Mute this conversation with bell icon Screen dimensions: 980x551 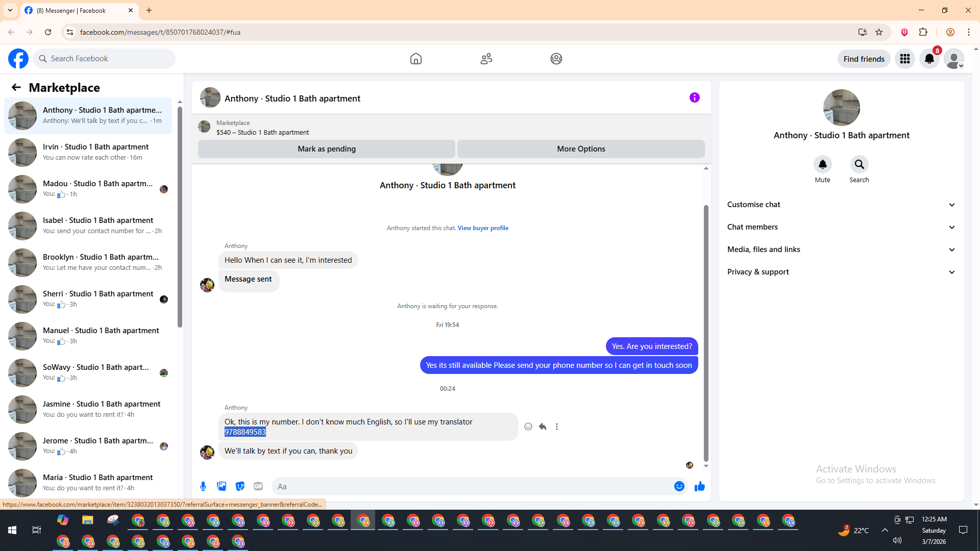tap(822, 164)
